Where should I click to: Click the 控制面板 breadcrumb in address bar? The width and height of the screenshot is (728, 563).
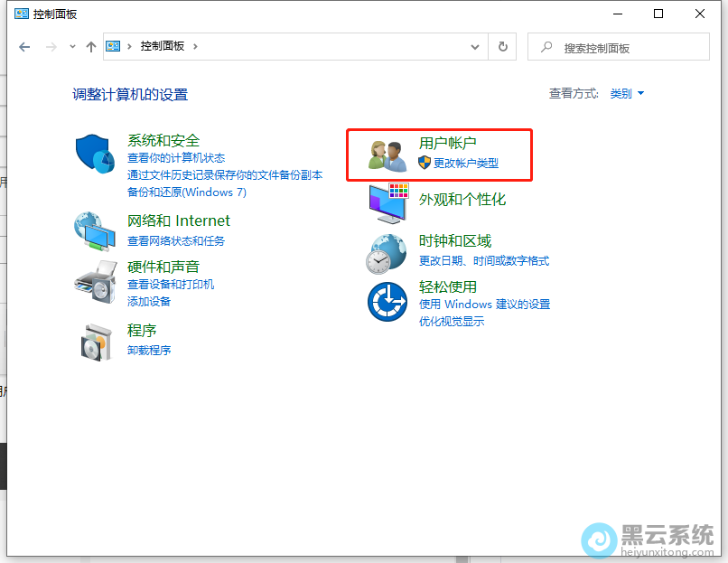163,47
